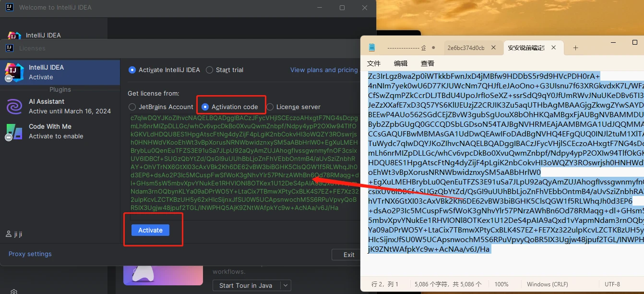644x294 pixels.
Task: Click the Code With Me icon
Action: pyautogui.click(x=14, y=132)
